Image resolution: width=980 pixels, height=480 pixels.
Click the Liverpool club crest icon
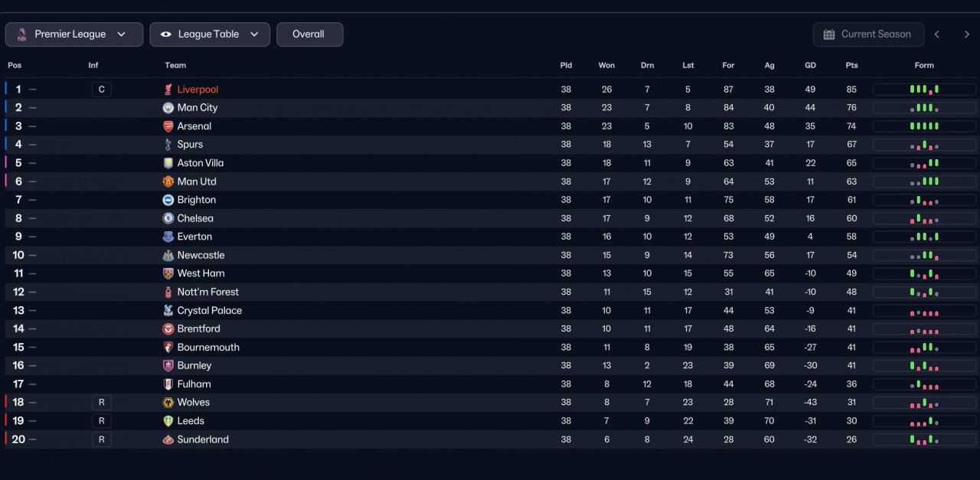click(168, 90)
